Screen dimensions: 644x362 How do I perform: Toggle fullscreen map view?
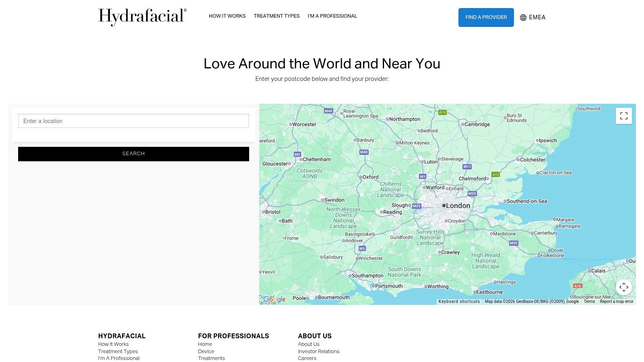click(624, 116)
